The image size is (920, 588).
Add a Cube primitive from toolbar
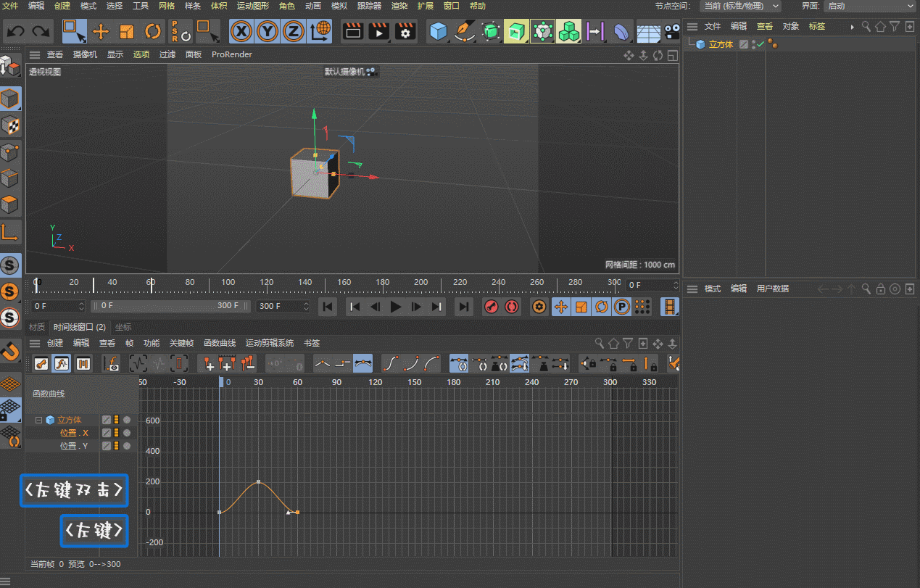pos(439,32)
